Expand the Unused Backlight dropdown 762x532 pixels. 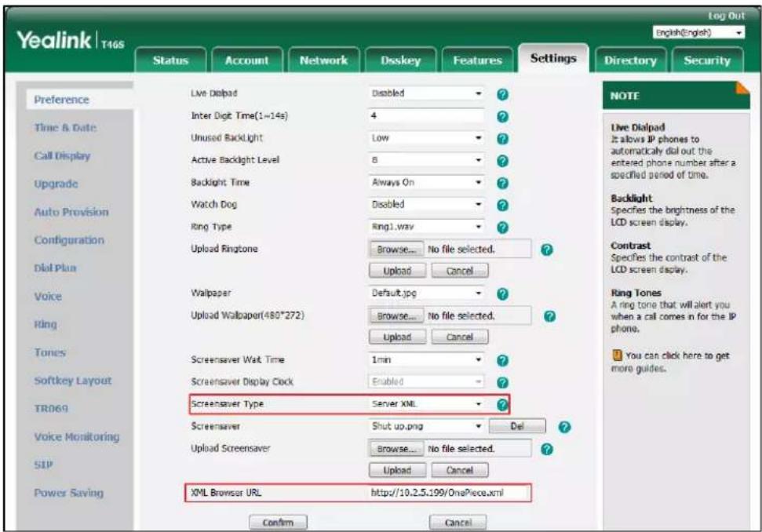click(425, 138)
